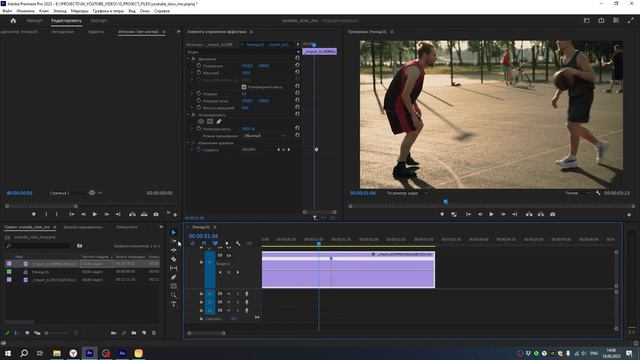Screen dimensions: 640x360
Task: Open Файл menu
Action: 7,11
